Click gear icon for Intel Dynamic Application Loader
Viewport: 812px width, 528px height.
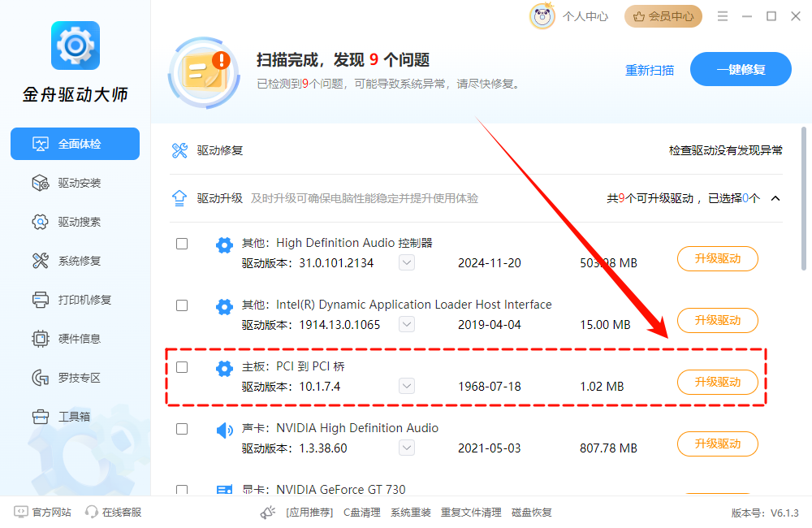click(x=224, y=306)
